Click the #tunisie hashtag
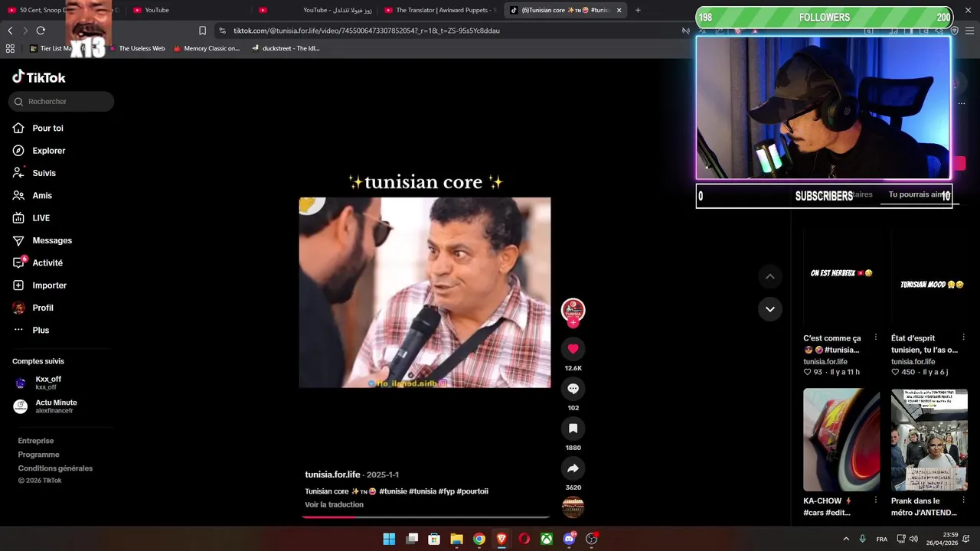The image size is (980, 551). pos(393,491)
